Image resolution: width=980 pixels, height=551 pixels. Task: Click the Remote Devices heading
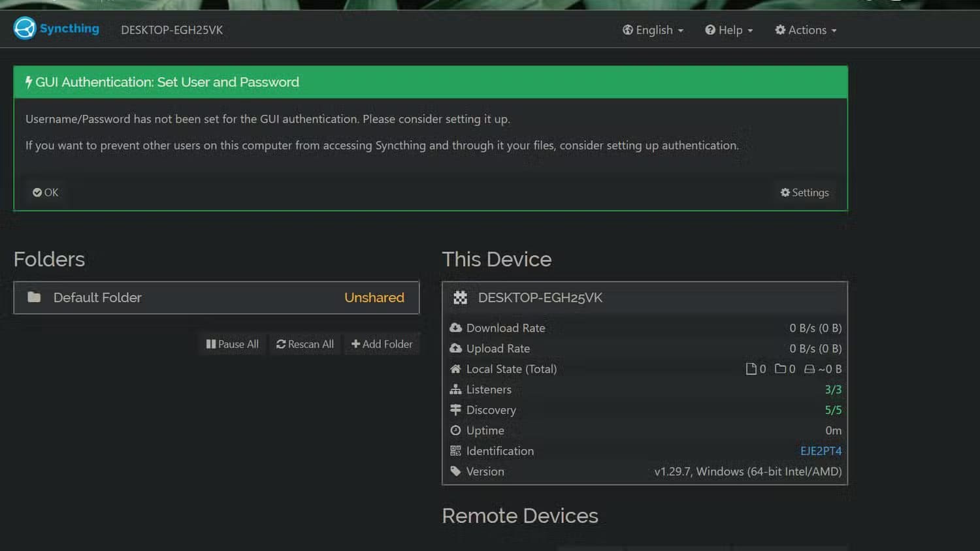(x=520, y=516)
